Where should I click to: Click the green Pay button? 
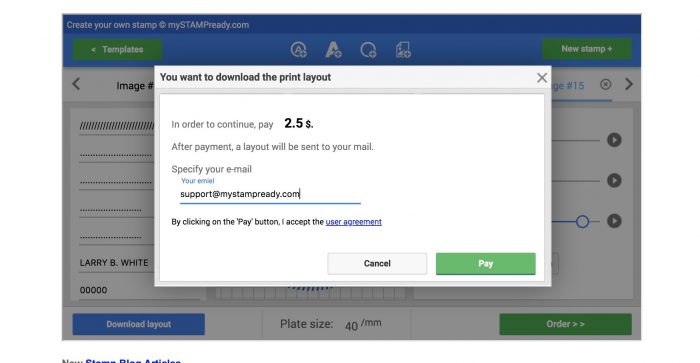click(x=485, y=263)
